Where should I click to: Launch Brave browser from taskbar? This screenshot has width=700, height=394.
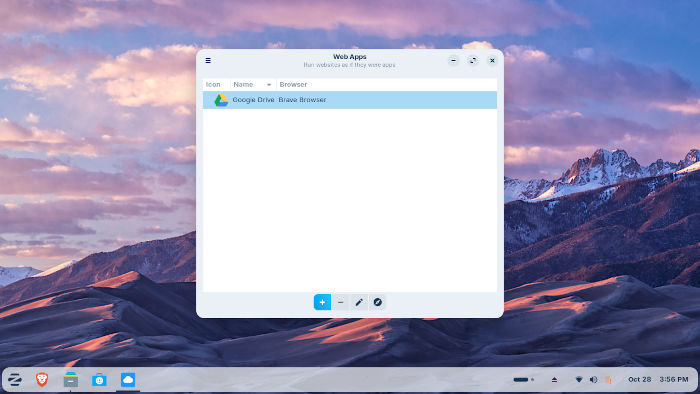tap(42, 380)
